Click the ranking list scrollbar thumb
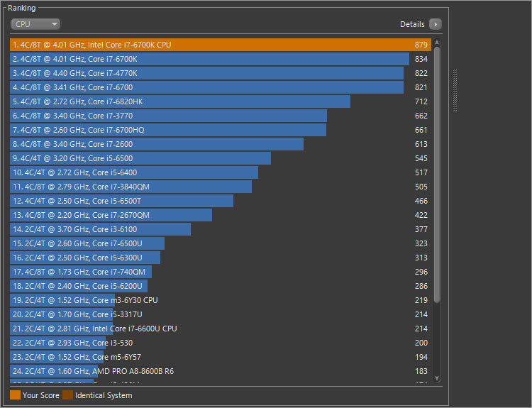532x408 pixels. (x=437, y=175)
